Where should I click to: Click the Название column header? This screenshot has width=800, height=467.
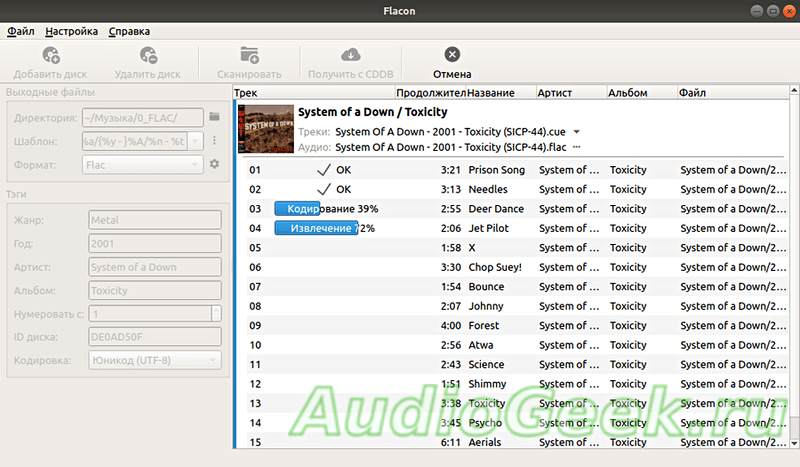[x=501, y=92]
